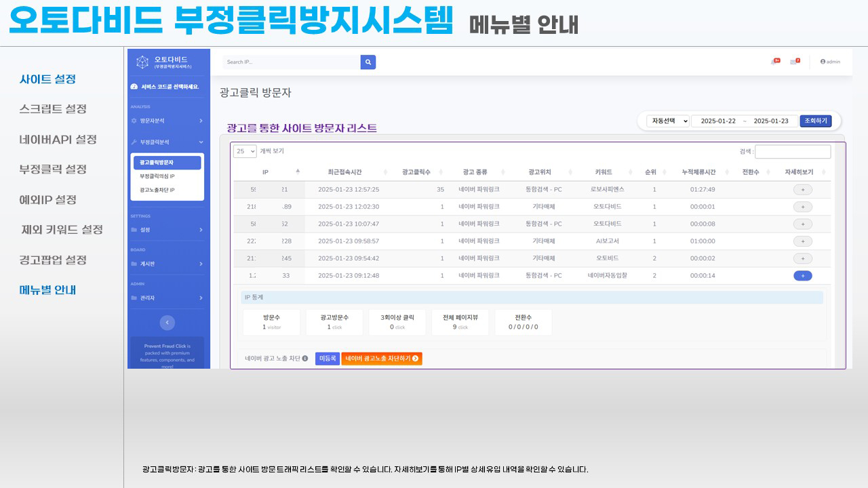Open the 25 rows-per-page dropdown
Screen dimensions: 868x488
point(245,152)
